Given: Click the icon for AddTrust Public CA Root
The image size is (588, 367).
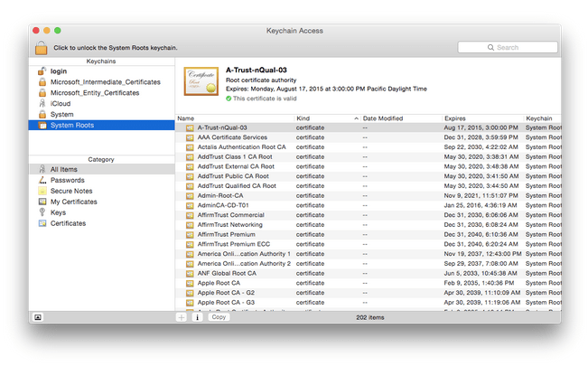Looking at the screenshot, I should (190, 177).
